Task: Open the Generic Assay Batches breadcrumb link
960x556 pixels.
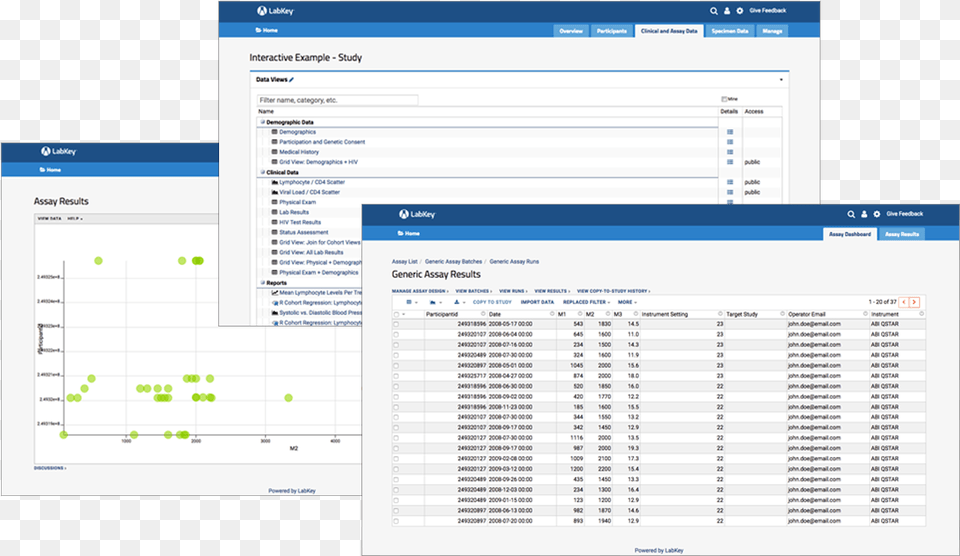Action: pos(454,261)
